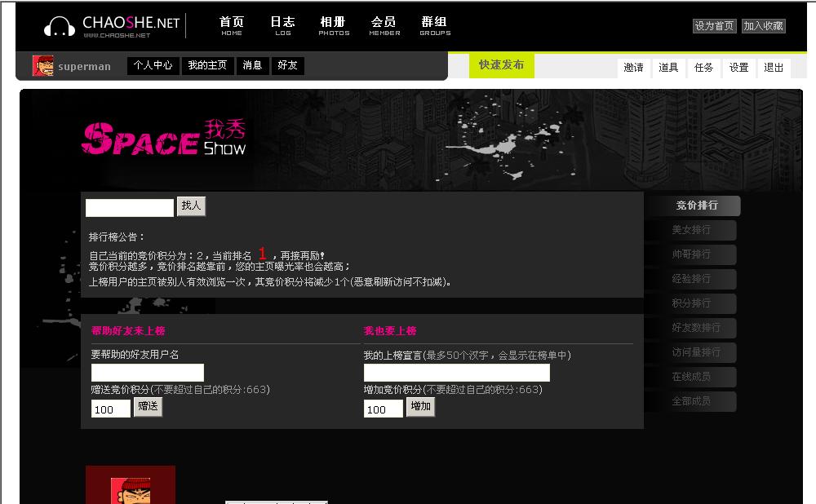The image size is (816, 504).
Task: Select 帅哥排行 in sidebar
Action: [691, 254]
